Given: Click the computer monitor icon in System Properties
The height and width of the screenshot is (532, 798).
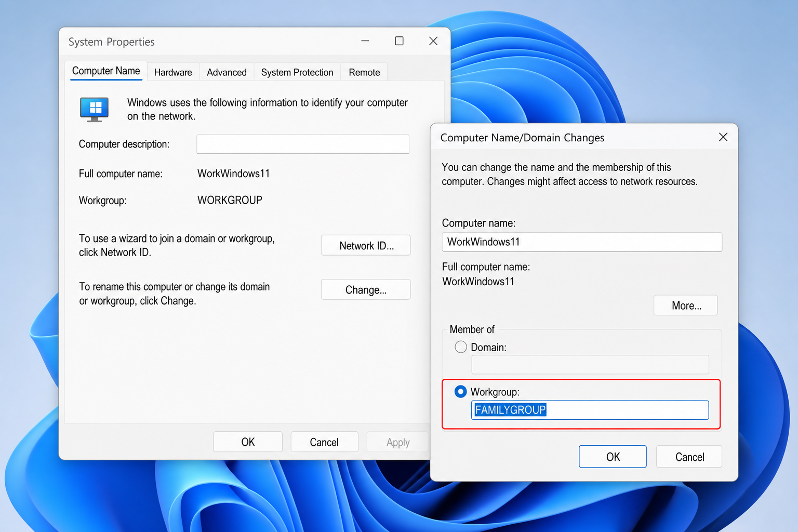Looking at the screenshot, I should click(x=94, y=109).
